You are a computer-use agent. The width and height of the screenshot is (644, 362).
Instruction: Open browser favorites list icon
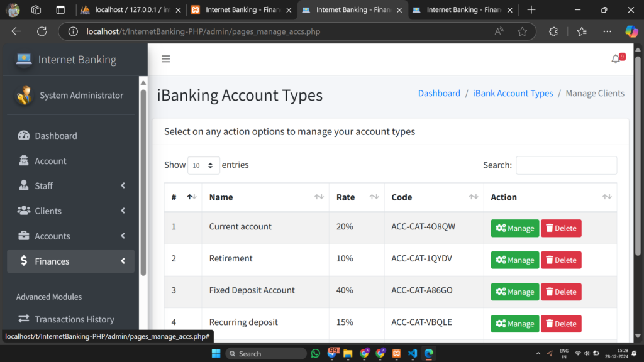tap(582, 31)
